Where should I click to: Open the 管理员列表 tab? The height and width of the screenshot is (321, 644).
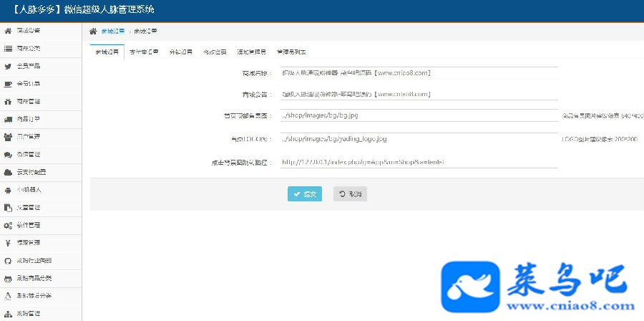pyautogui.click(x=291, y=52)
